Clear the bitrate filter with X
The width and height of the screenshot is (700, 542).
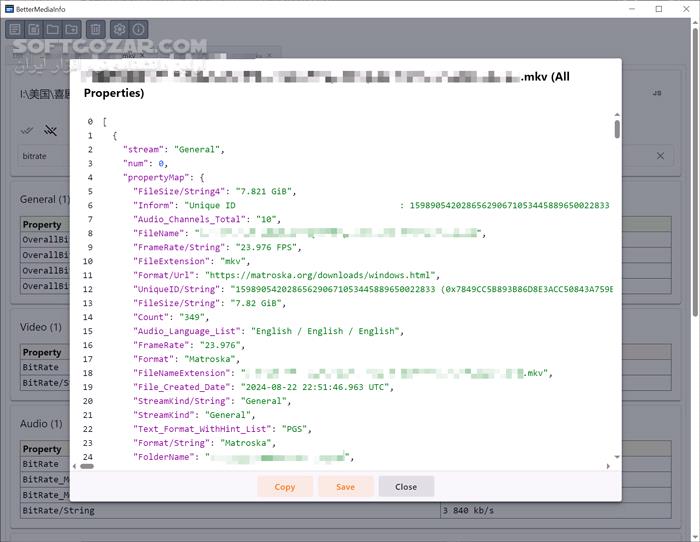(x=660, y=156)
